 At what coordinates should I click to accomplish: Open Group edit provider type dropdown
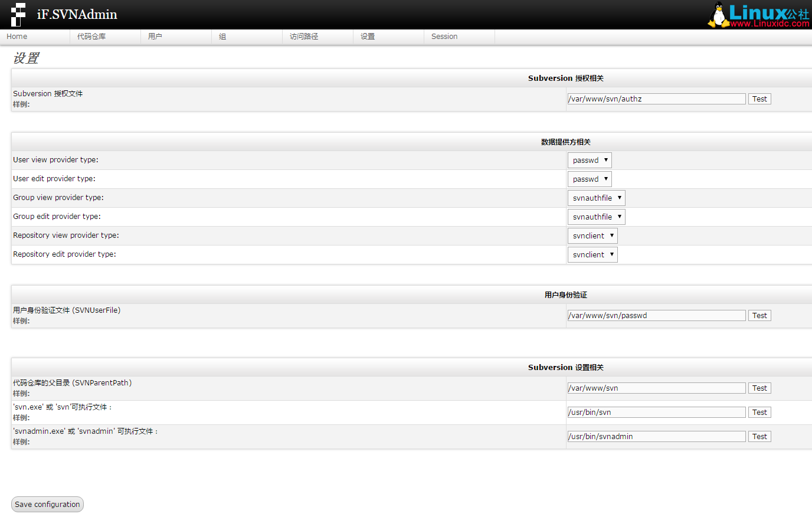(596, 217)
